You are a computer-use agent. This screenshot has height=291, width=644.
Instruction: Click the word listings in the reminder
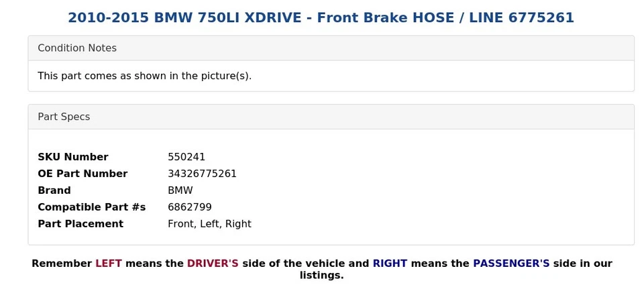[321, 276]
